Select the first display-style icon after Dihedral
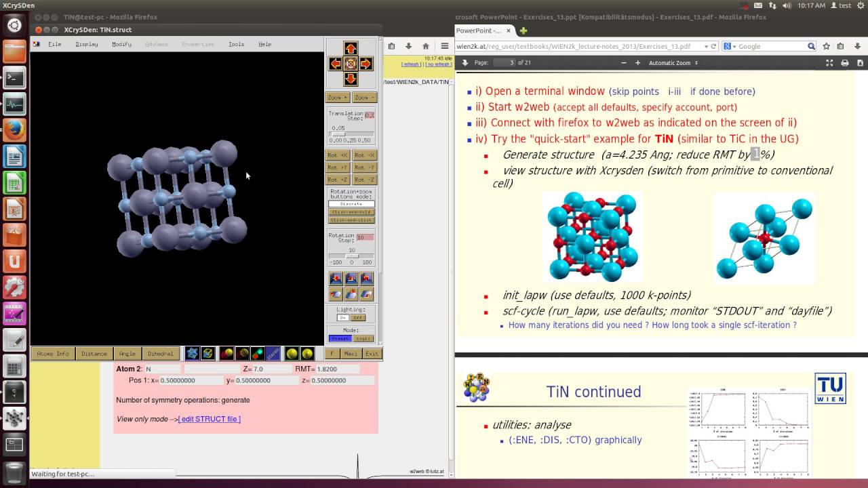The width and height of the screenshot is (868, 488). [193, 353]
